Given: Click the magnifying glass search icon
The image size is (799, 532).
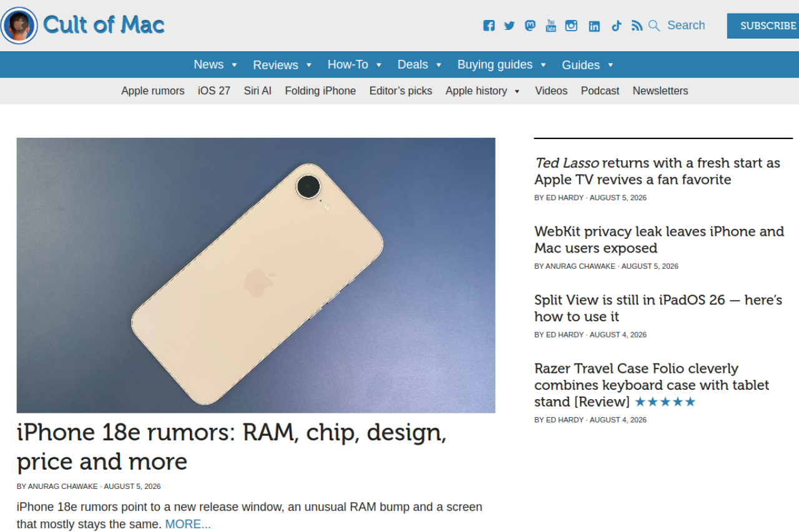Looking at the screenshot, I should tap(654, 26).
